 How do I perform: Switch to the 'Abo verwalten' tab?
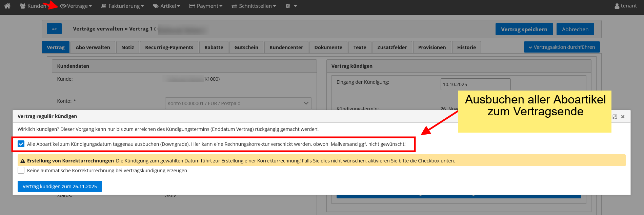click(x=93, y=47)
